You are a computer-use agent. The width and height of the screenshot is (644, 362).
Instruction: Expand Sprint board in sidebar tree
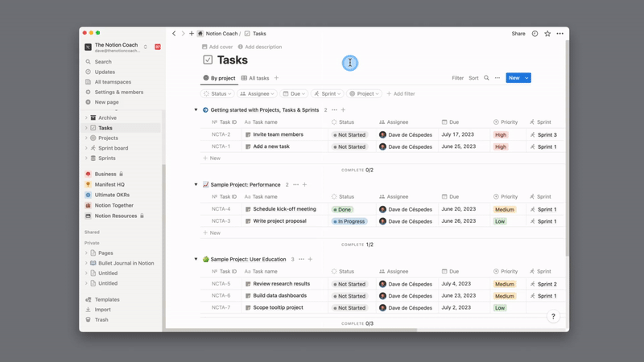(86, 148)
